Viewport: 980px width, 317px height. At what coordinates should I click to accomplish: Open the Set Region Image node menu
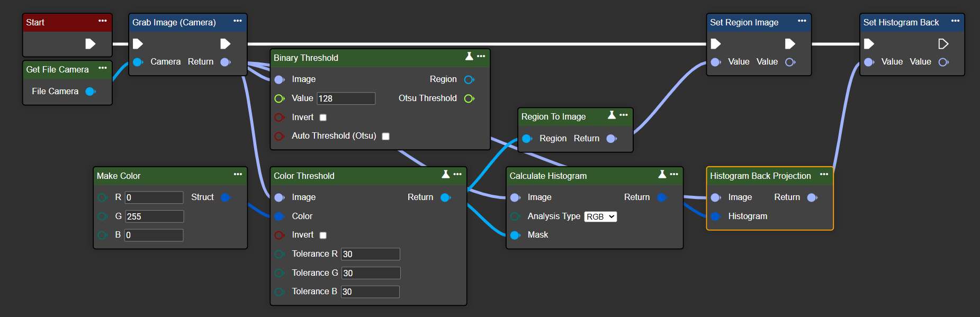(802, 21)
